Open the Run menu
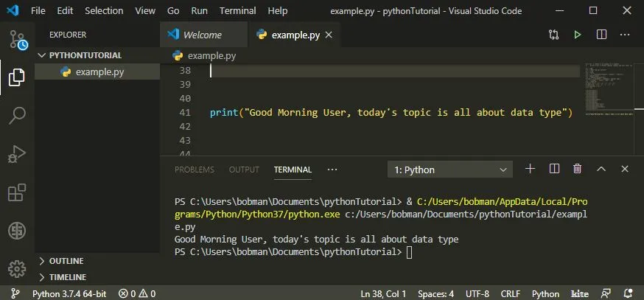 199,10
